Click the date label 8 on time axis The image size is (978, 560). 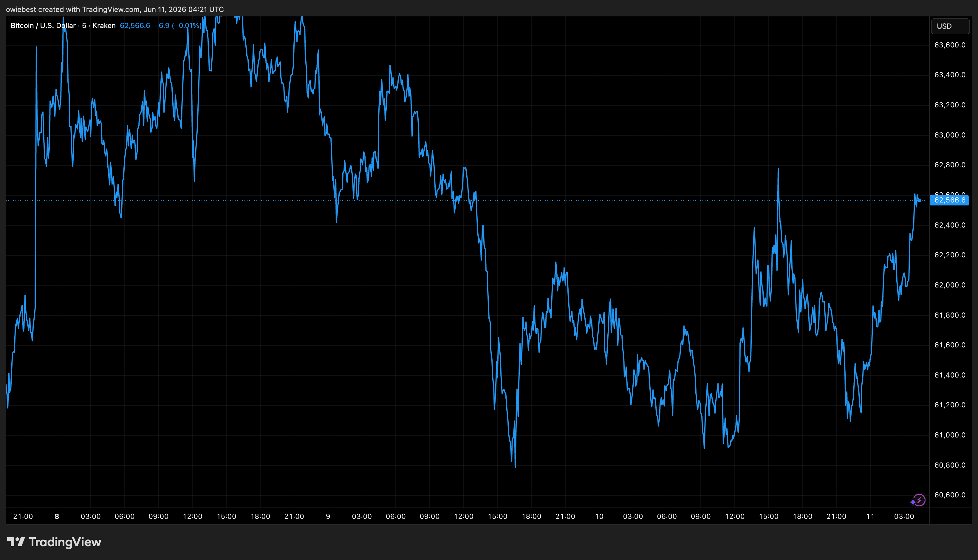[x=57, y=516]
